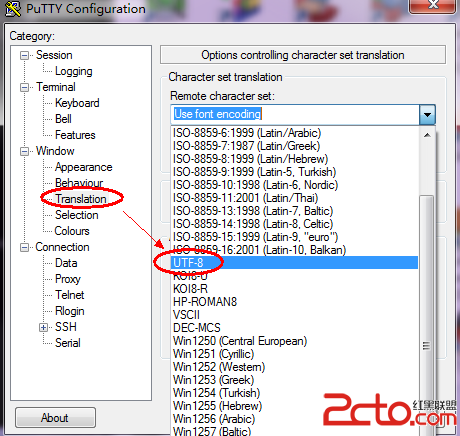Click the Use font encoding combo field

point(295,115)
